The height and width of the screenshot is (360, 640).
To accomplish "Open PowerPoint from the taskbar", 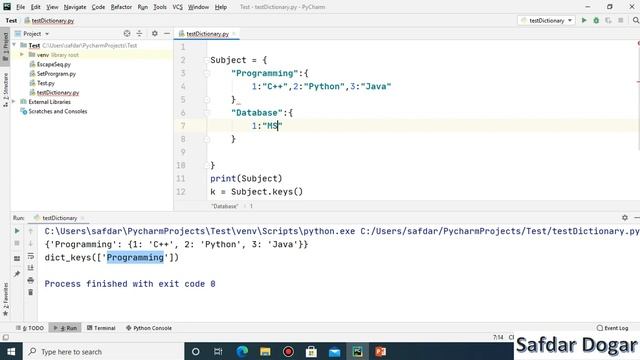I will (381, 351).
